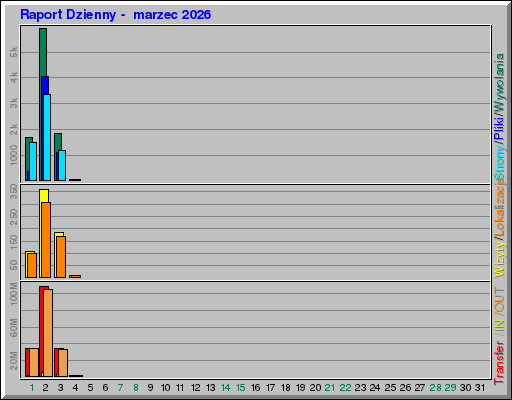Click the cyan Strony bar for day 3
The height and width of the screenshot is (400, 512).
(62, 165)
